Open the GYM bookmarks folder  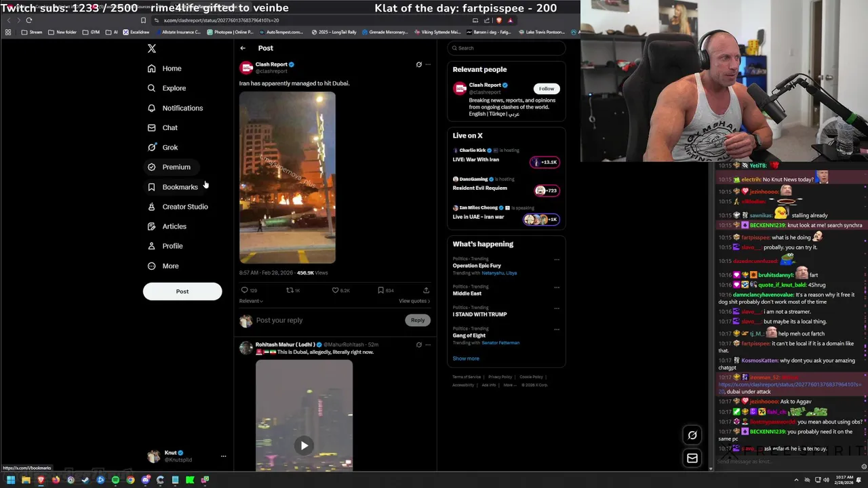point(90,32)
